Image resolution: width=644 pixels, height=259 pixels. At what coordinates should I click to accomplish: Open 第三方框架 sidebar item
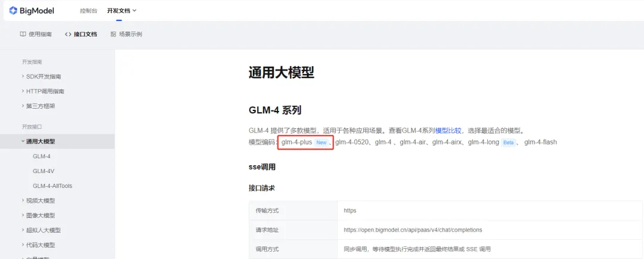coord(41,106)
